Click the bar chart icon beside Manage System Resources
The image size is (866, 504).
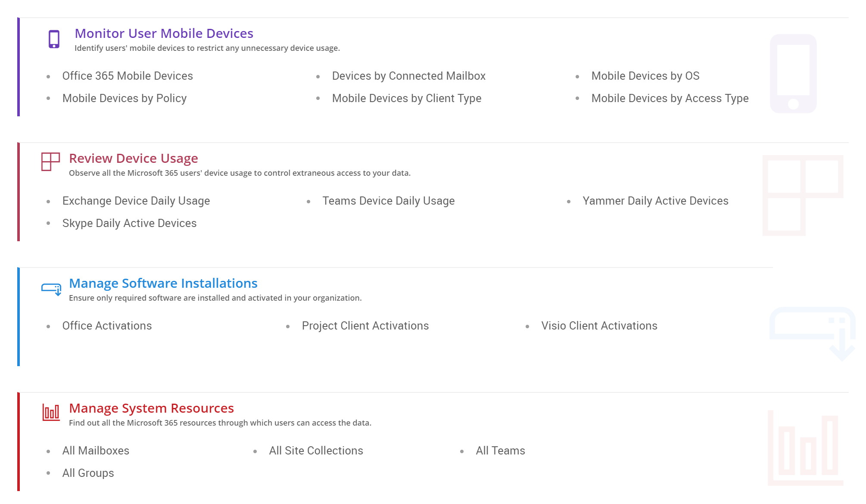coord(51,412)
